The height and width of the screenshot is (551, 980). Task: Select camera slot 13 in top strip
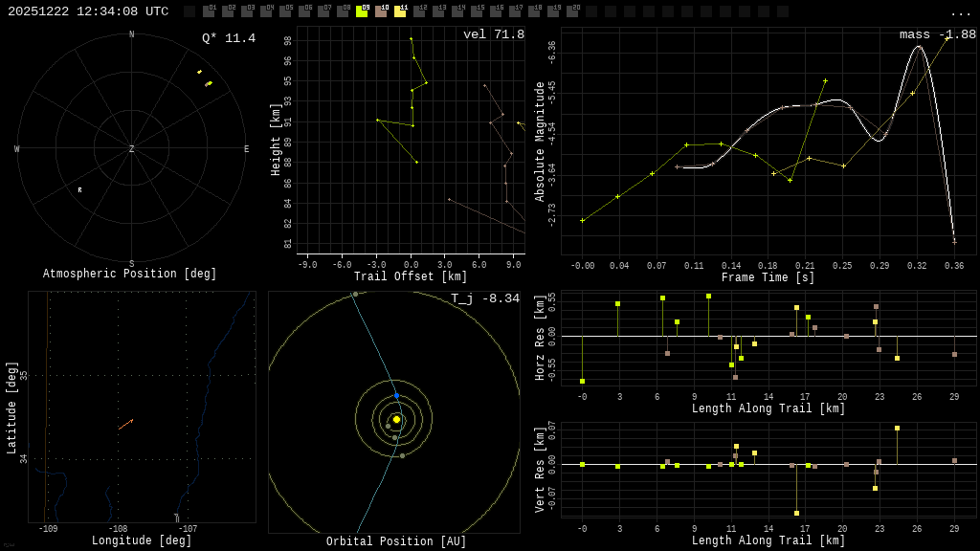point(437,11)
